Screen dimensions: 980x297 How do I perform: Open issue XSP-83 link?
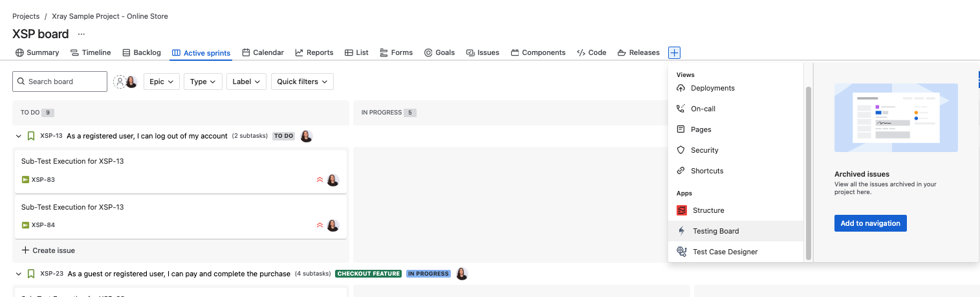click(43, 180)
